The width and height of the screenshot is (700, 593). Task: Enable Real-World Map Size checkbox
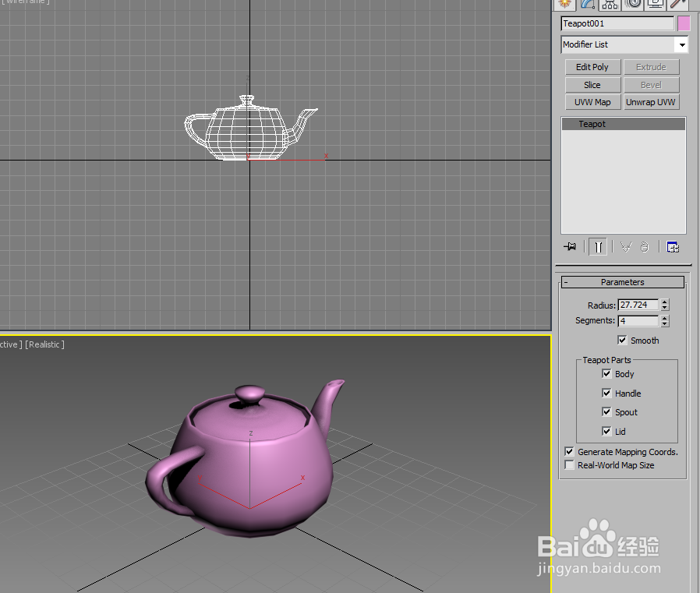coord(569,465)
